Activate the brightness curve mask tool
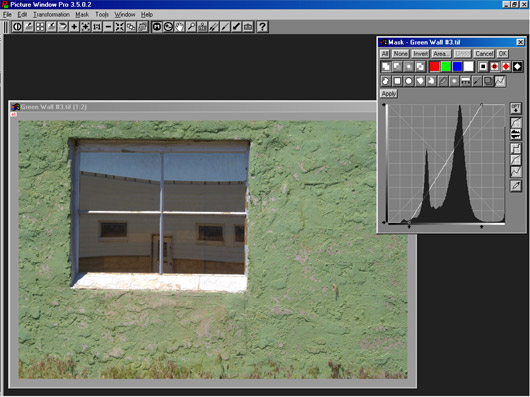 coord(500,81)
